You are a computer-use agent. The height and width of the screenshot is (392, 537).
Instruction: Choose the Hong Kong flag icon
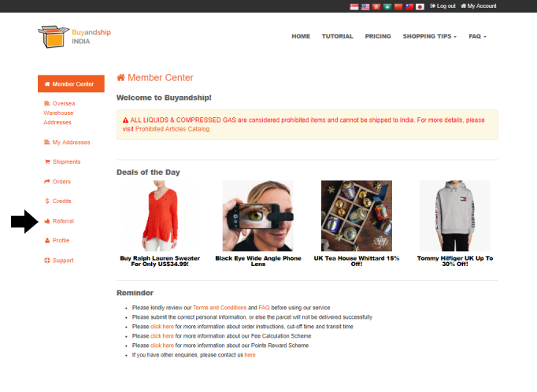pyautogui.click(x=376, y=6)
